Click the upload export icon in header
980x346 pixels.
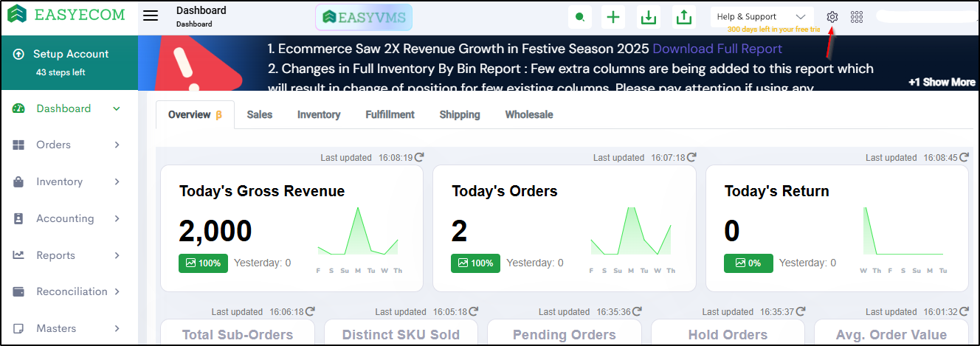(684, 17)
